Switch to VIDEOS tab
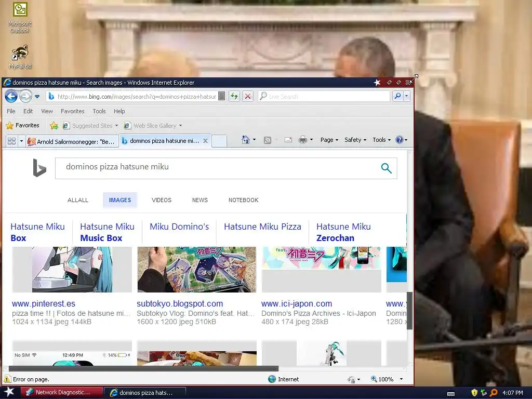 tap(162, 200)
